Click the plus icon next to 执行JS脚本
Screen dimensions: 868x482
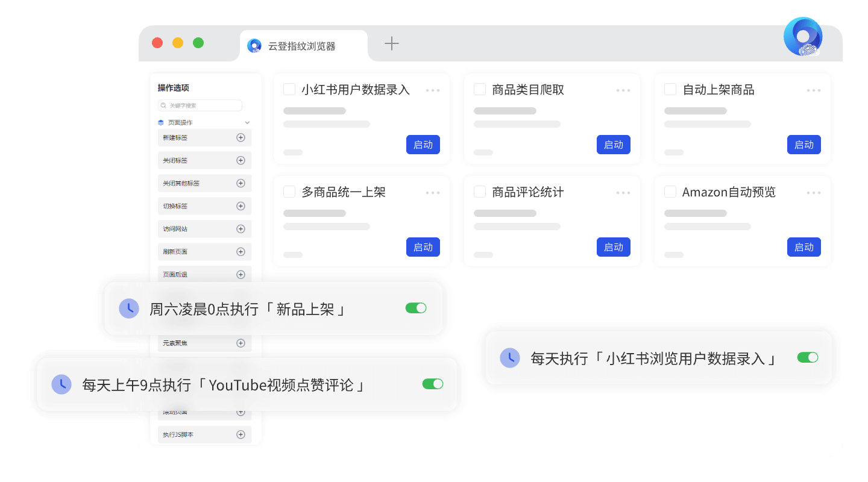[241, 434]
